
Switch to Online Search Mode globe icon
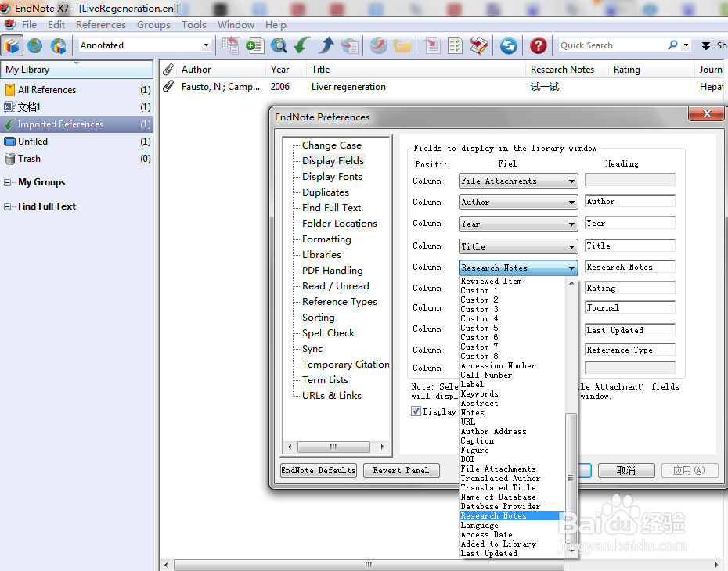pyautogui.click(x=34, y=45)
